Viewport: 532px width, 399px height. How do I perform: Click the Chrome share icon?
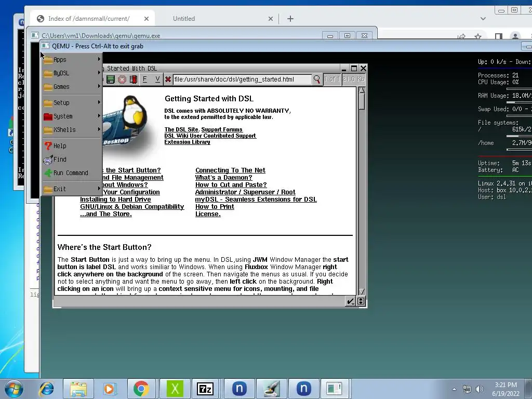[461, 36]
